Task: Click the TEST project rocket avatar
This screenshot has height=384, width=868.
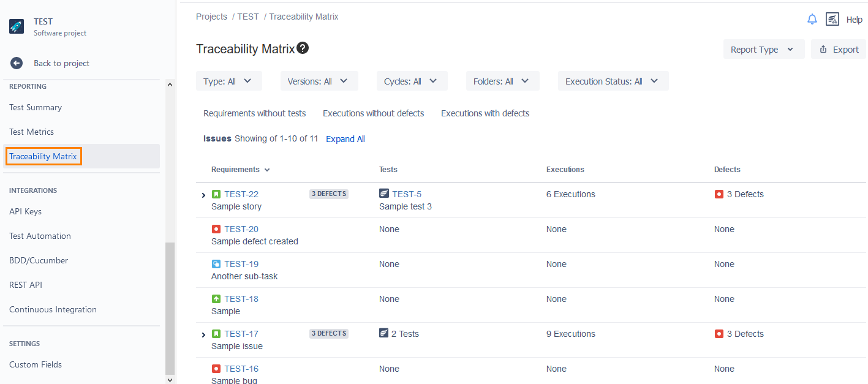Action: click(x=17, y=26)
